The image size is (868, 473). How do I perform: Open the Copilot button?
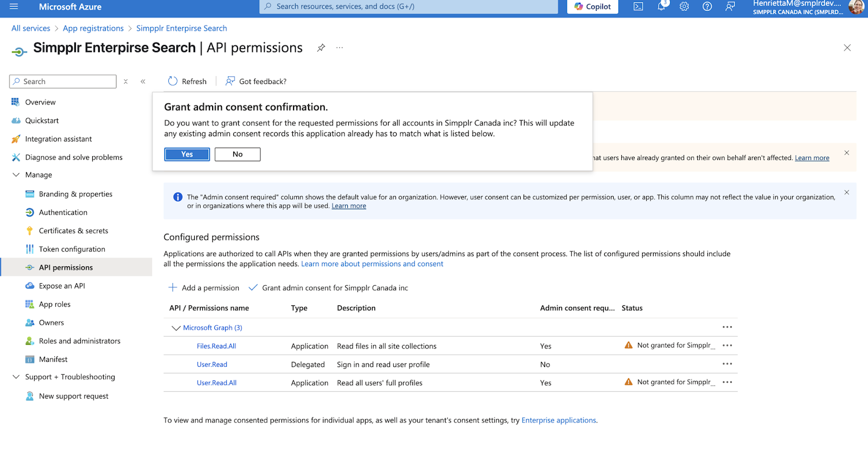[592, 7]
